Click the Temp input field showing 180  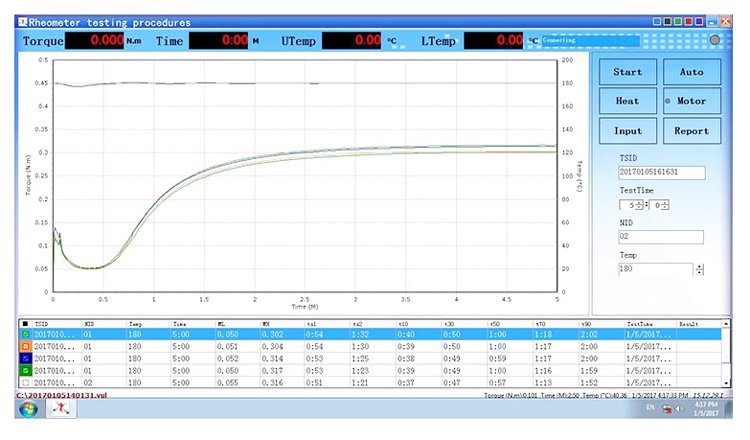pos(655,269)
